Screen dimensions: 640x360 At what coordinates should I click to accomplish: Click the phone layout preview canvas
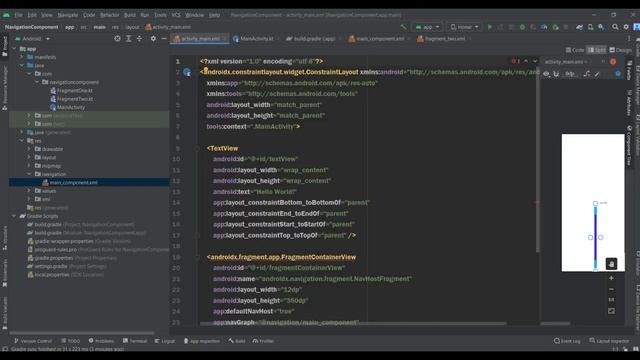(x=593, y=202)
